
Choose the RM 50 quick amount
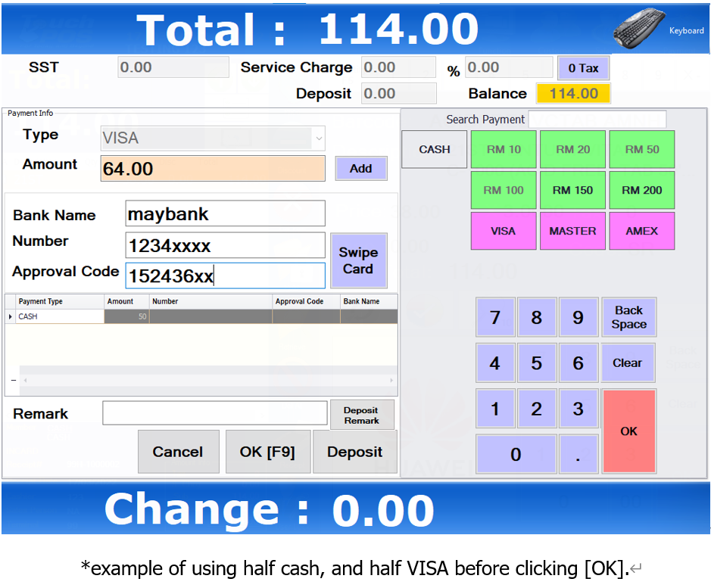click(x=641, y=150)
